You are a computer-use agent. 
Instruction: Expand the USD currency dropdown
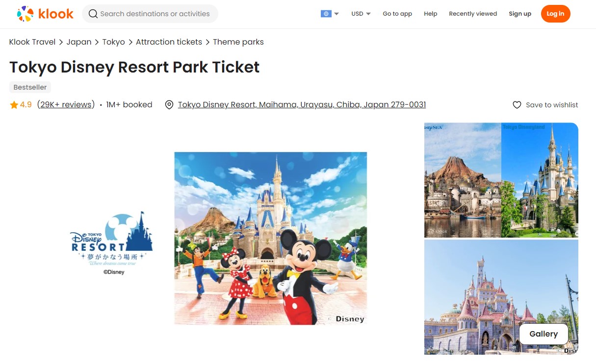[361, 14]
